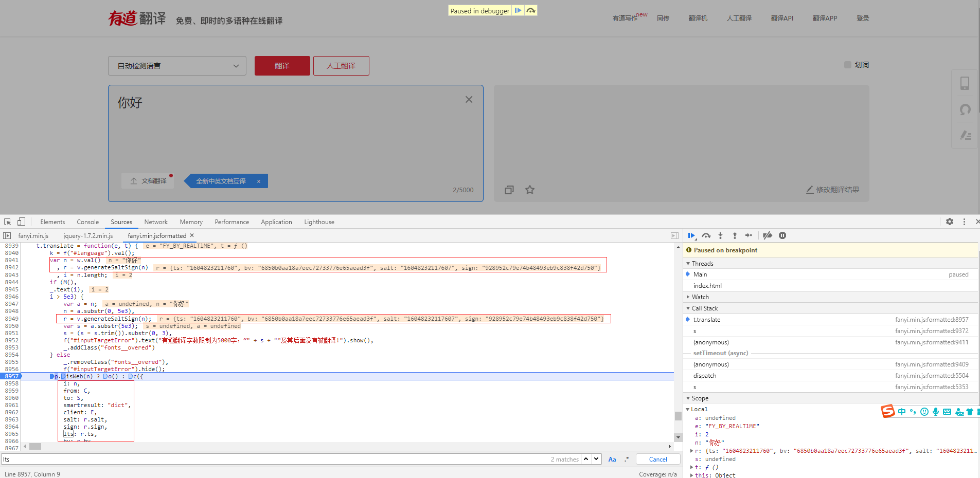Go to previous search match arrow
This screenshot has height=478, width=980.
[x=586, y=459]
